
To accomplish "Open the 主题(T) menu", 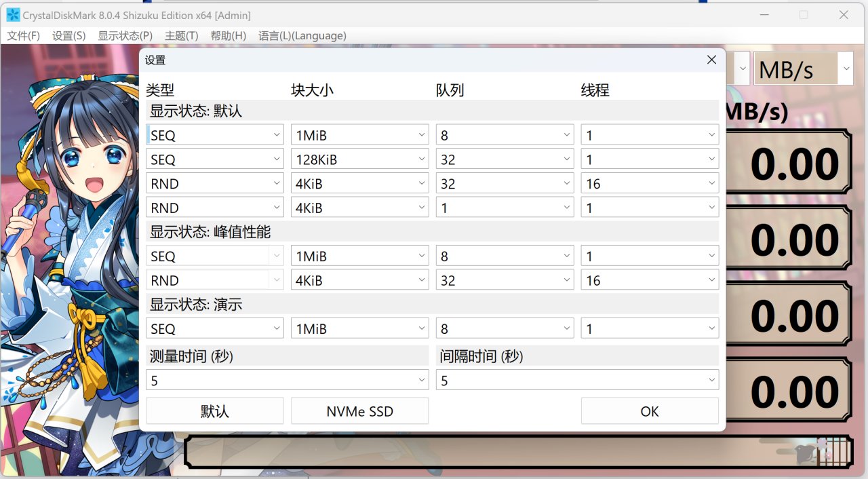I will tap(180, 35).
